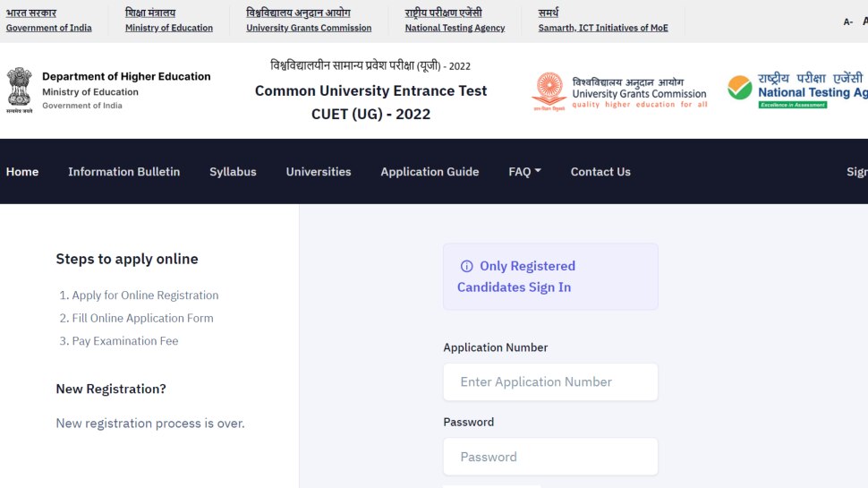Open Samarth, ICT Initiatives of MoE link

click(603, 28)
